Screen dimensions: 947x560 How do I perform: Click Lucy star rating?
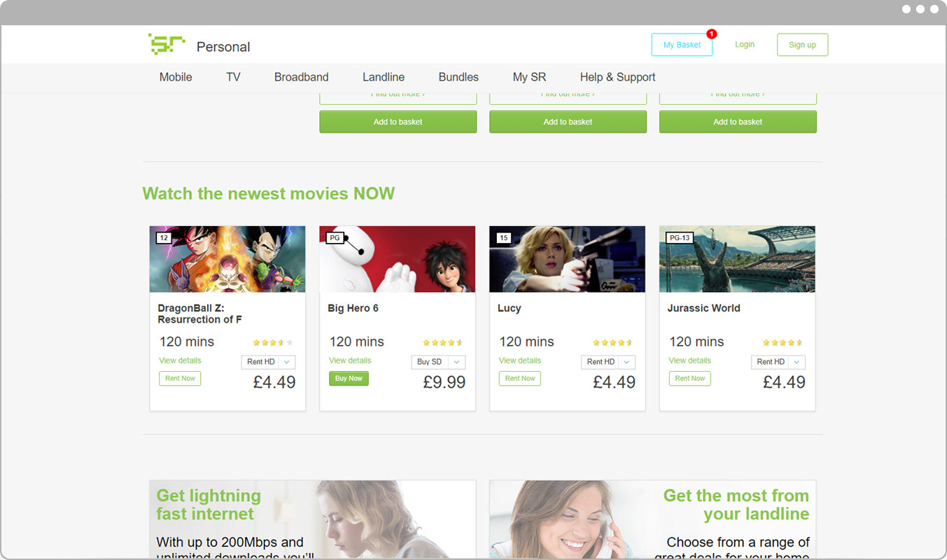613,343
